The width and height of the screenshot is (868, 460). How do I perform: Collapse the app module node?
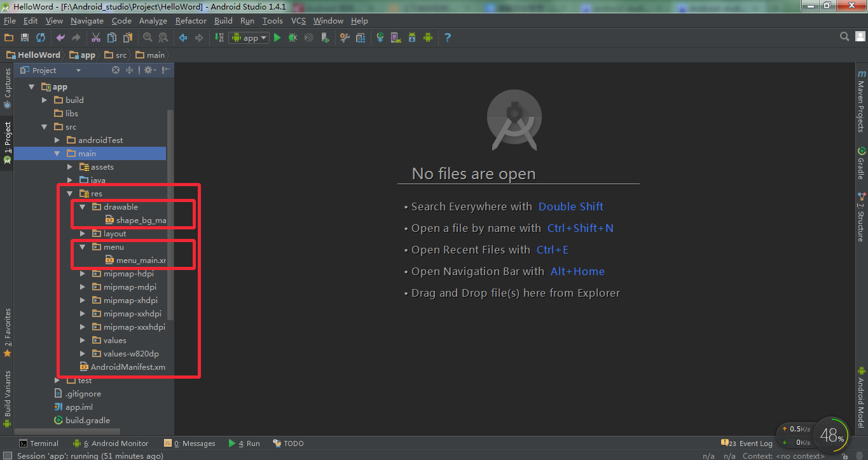click(32, 87)
